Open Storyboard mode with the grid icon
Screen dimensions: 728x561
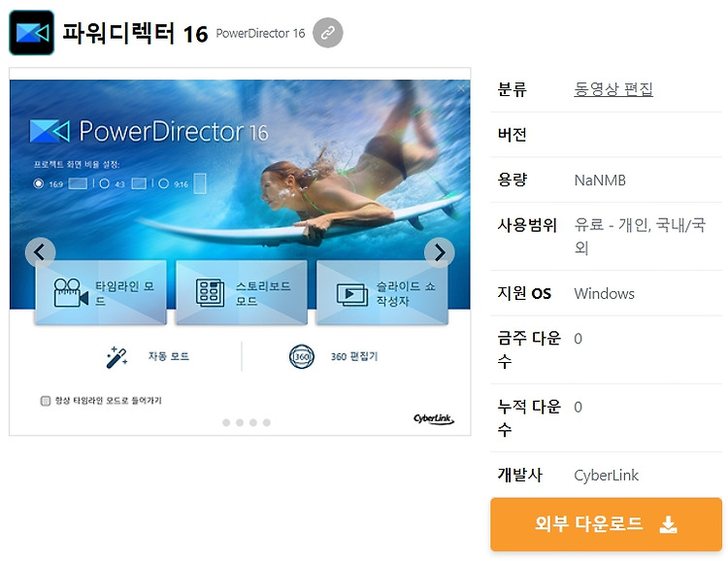point(210,292)
